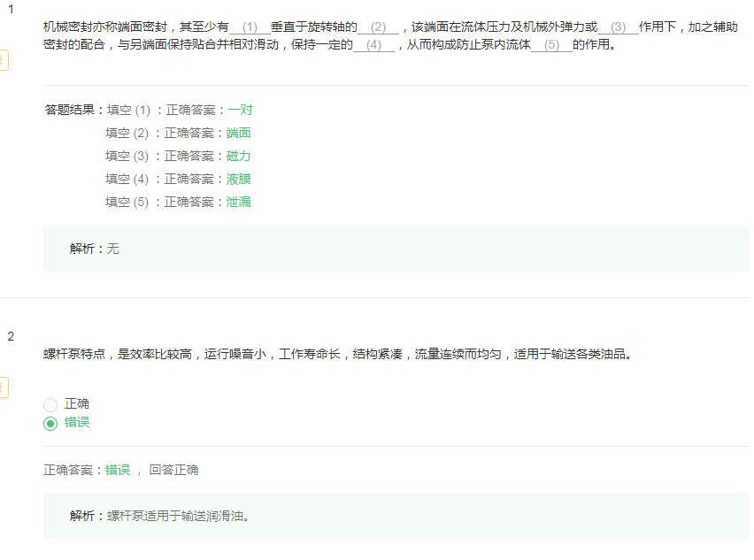Click blank (3) in the question text

(x=619, y=27)
